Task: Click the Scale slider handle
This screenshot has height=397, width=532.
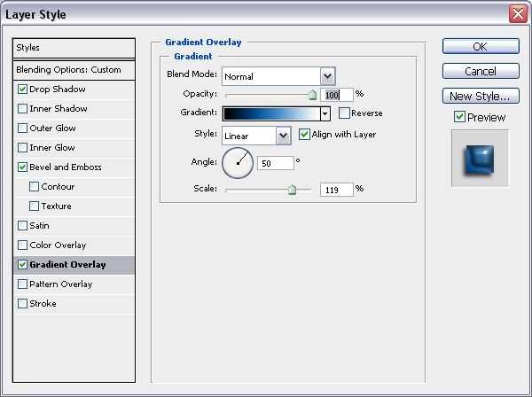Action: [292, 190]
